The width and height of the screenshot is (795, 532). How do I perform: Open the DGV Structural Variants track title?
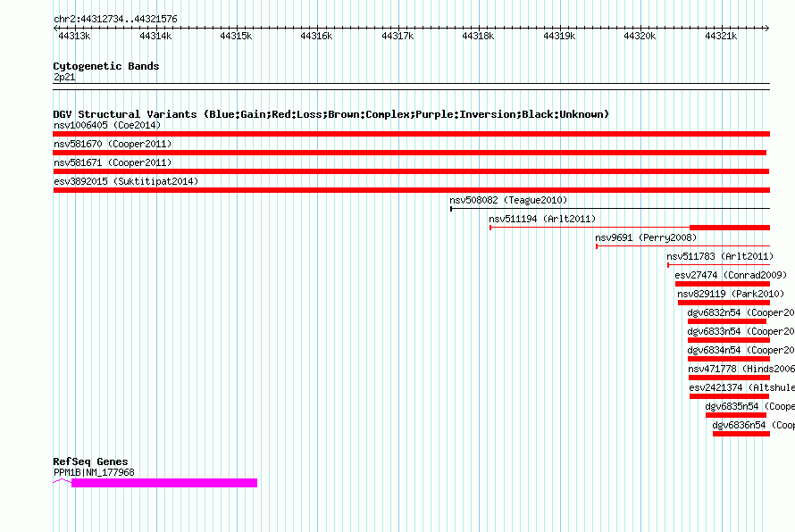pyautogui.click(x=331, y=114)
